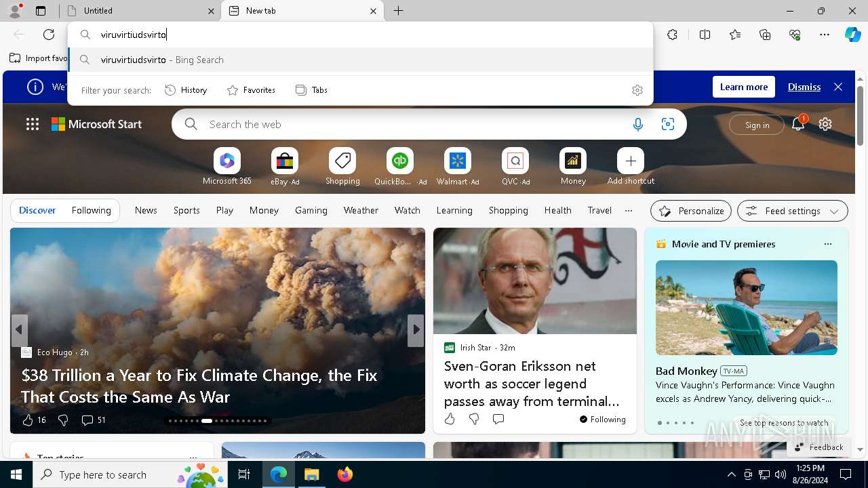Image resolution: width=868 pixels, height=488 pixels.
Task: Open the Weather category
Action: tap(361, 210)
